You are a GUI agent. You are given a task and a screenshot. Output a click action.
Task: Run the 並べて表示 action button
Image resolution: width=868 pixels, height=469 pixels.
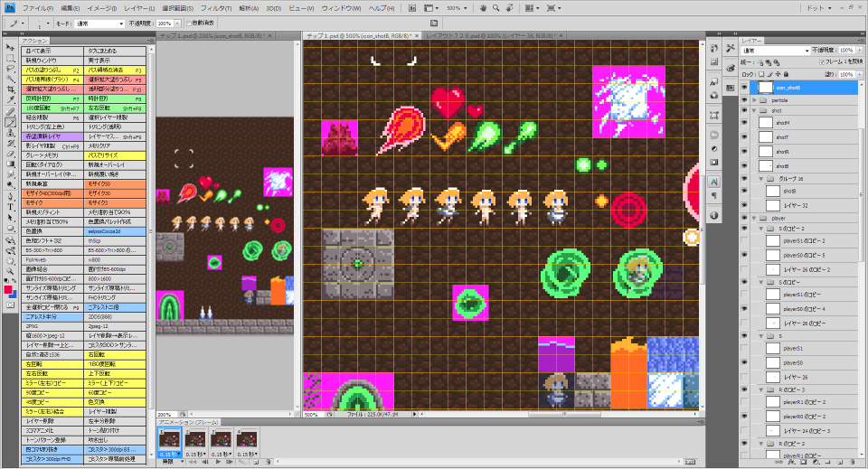click(x=52, y=51)
